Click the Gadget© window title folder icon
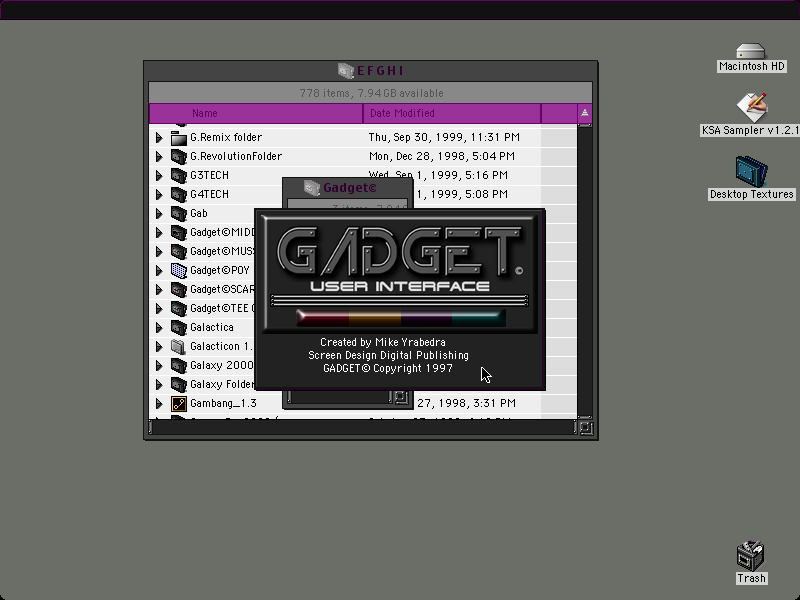Screen dimensions: 800x600 click(x=312, y=188)
